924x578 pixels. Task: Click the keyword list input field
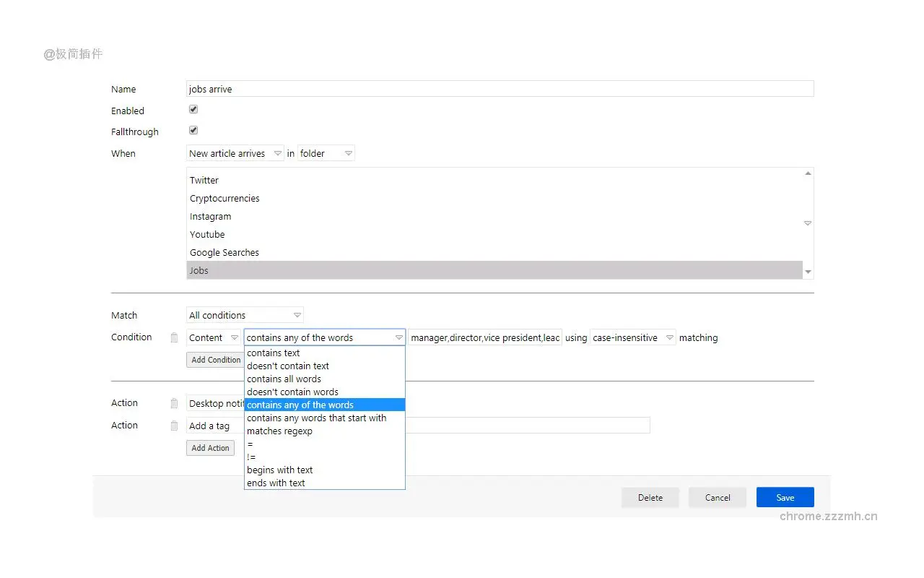[x=484, y=337]
